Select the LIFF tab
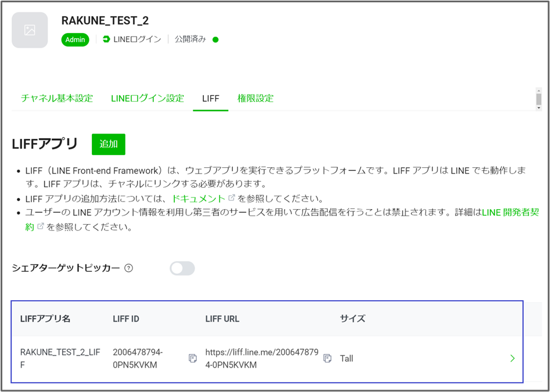The height and width of the screenshot is (392, 550). coord(211,99)
